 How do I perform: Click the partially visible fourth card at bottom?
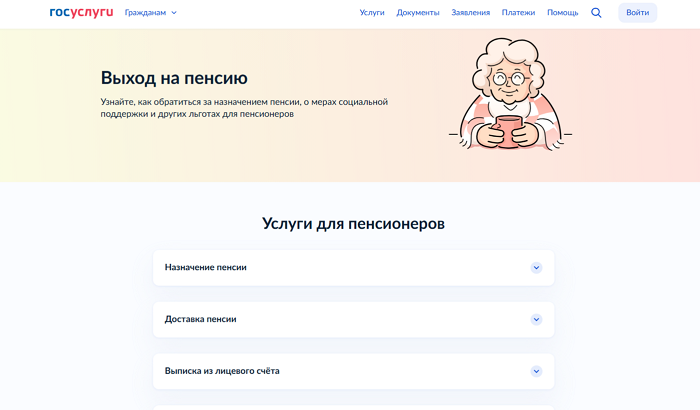click(x=353, y=406)
